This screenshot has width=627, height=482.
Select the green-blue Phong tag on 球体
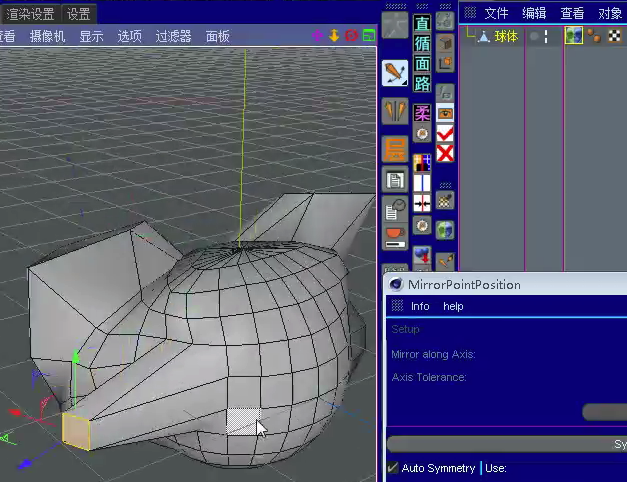pos(574,36)
